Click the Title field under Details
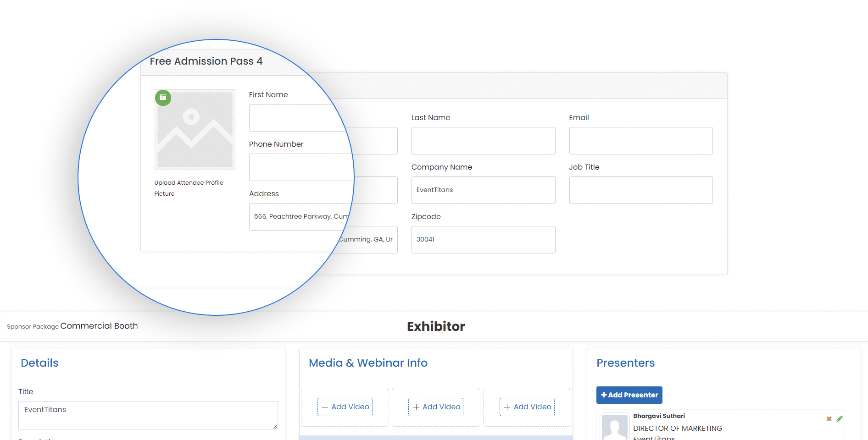868x440 pixels. pos(148,415)
